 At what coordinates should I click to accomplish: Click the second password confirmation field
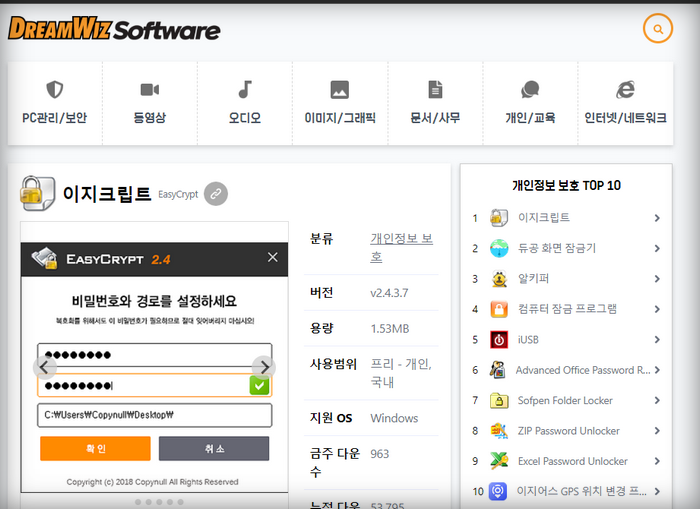pyautogui.click(x=154, y=385)
